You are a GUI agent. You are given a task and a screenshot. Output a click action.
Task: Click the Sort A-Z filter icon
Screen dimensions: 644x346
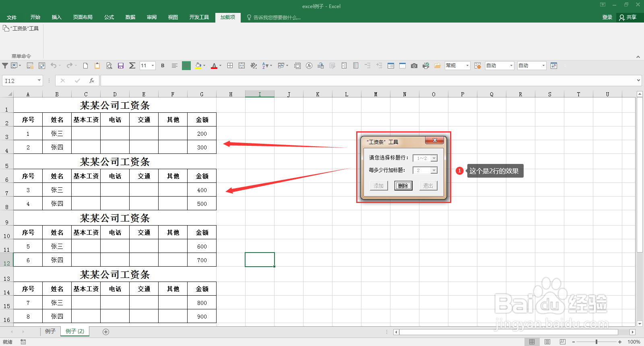(265, 66)
